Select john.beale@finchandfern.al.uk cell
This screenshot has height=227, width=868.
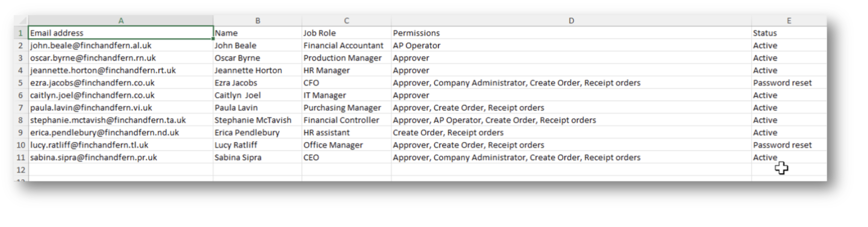pos(121,46)
